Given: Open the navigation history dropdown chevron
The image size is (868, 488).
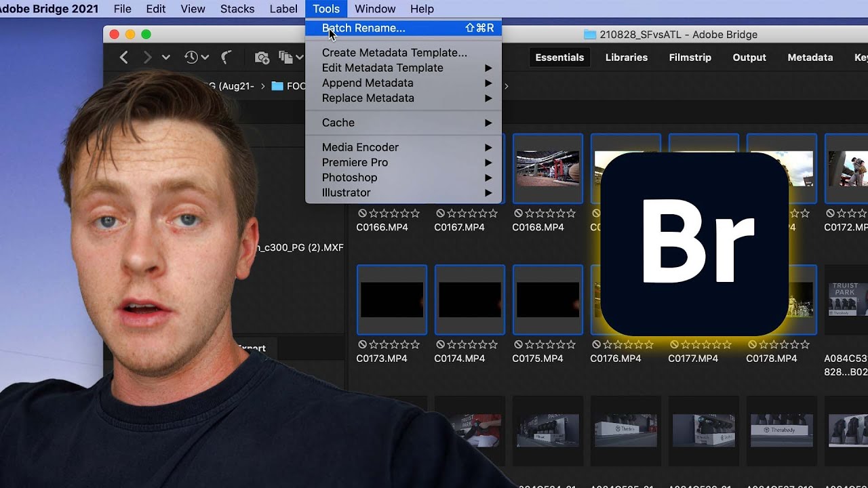Looking at the screenshot, I should tap(165, 58).
